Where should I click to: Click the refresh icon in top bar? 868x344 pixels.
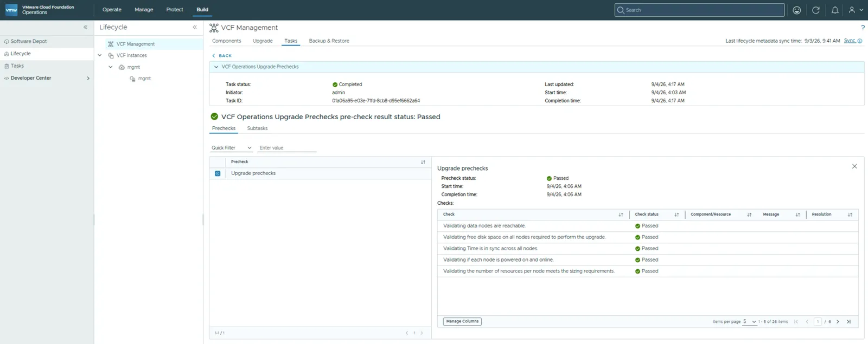point(815,10)
